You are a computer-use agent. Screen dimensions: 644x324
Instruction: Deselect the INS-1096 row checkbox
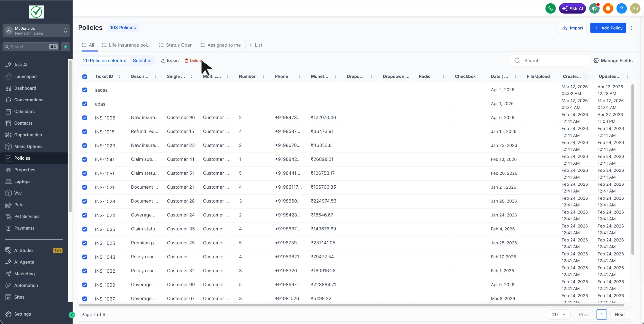pos(85,118)
